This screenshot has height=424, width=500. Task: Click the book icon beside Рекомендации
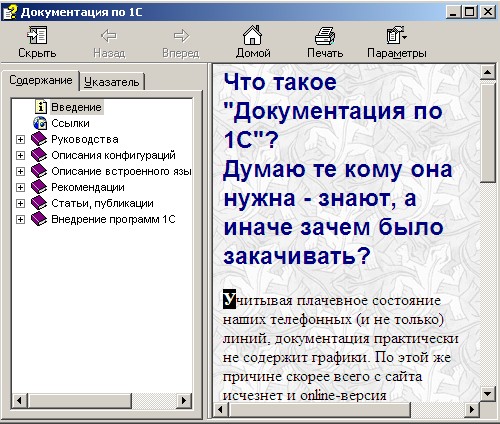click(x=39, y=187)
